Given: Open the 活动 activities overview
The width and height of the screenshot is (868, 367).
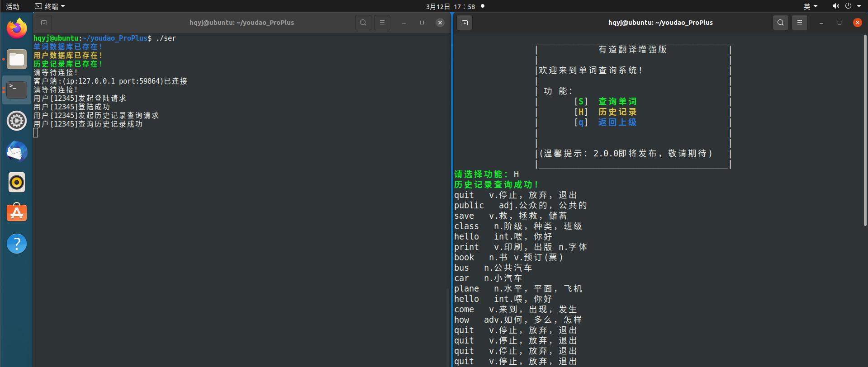Looking at the screenshot, I should click(13, 6).
